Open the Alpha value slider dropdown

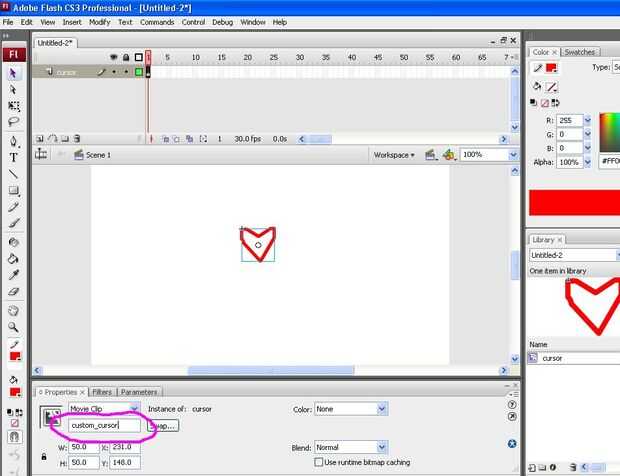click(588, 162)
